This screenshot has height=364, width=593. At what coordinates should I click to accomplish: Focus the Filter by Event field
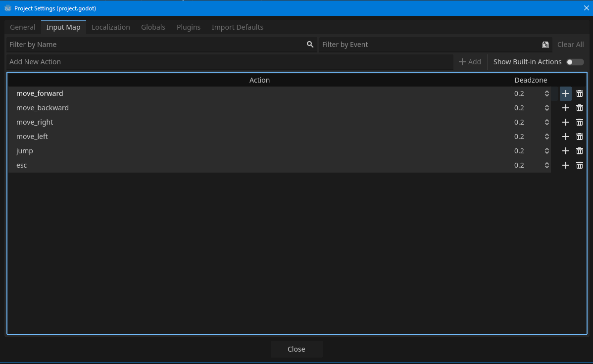point(428,45)
